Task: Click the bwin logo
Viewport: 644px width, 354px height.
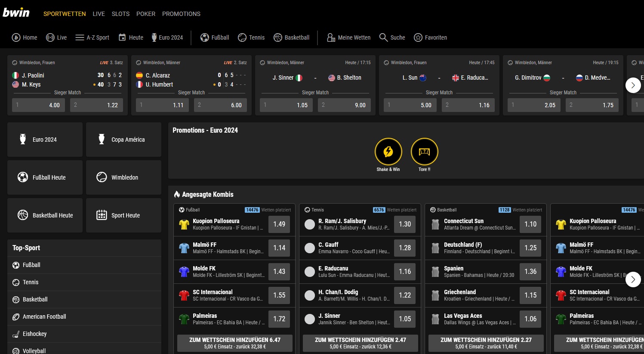Action: tap(16, 12)
